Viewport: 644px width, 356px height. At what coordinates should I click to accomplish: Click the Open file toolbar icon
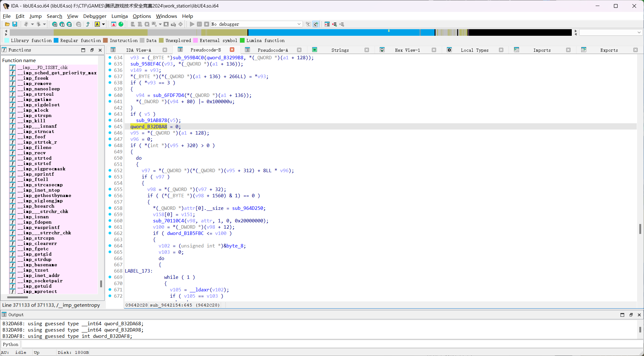click(7, 24)
